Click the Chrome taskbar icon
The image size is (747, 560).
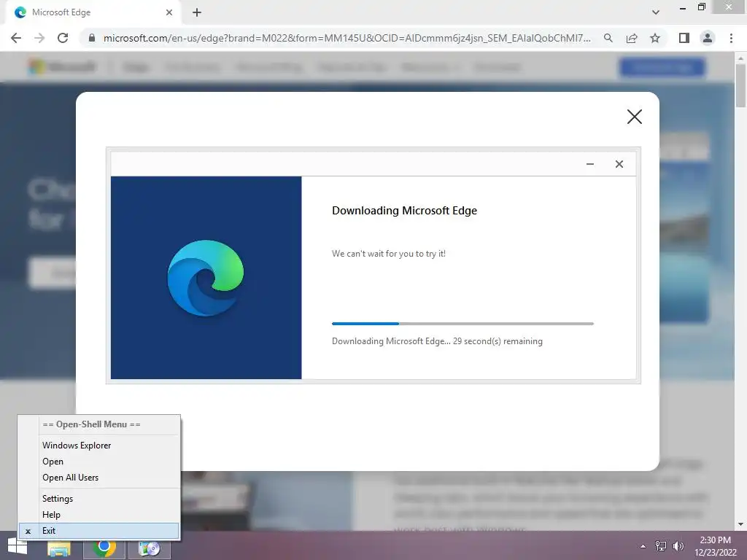(x=104, y=548)
